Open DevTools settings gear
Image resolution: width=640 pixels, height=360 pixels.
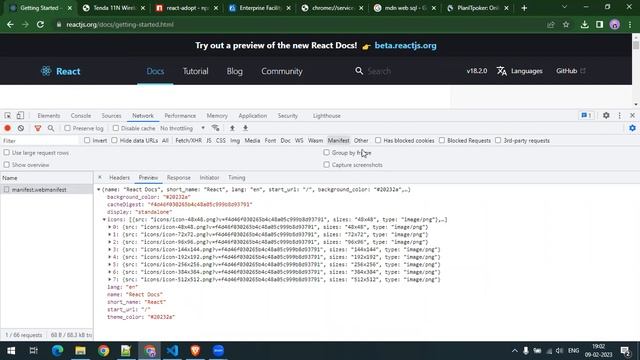point(606,116)
